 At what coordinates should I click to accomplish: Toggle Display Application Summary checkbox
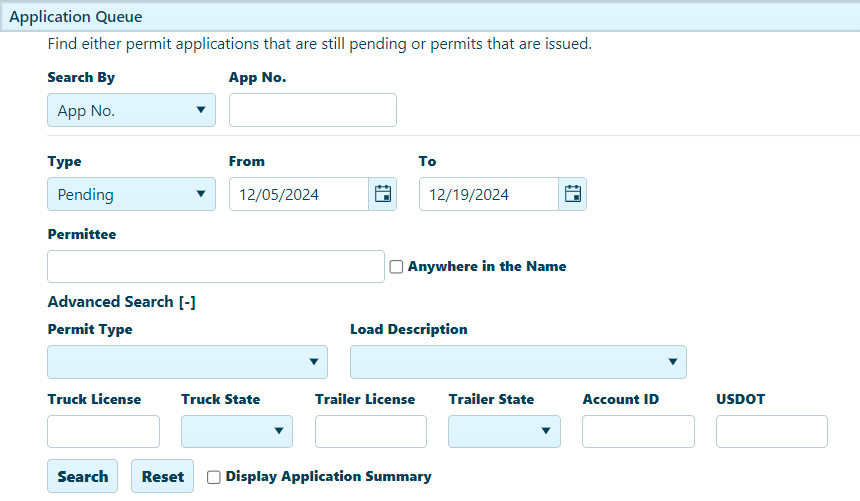pyautogui.click(x=214, y=477)
